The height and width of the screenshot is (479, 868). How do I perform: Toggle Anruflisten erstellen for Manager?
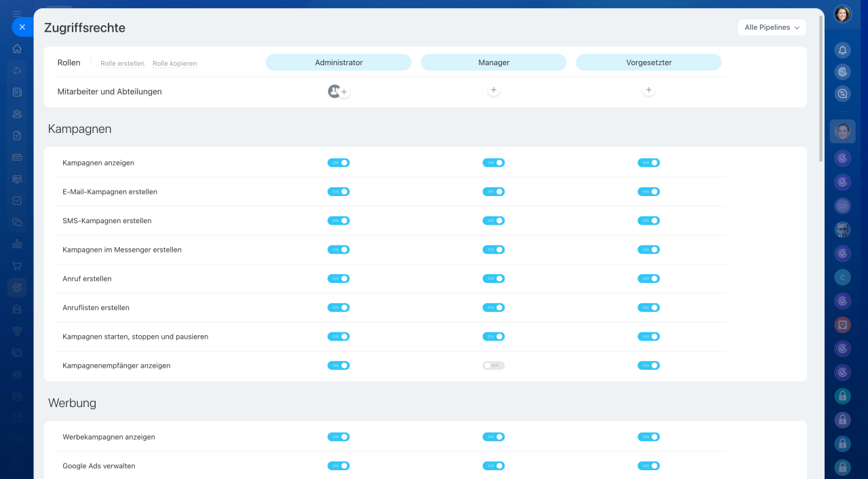[x=494, y=307]
